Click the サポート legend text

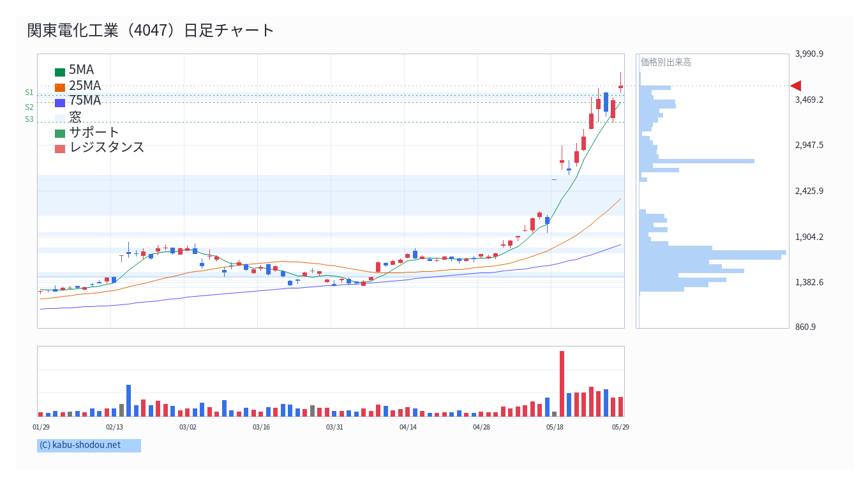click(x=94, y=132)
